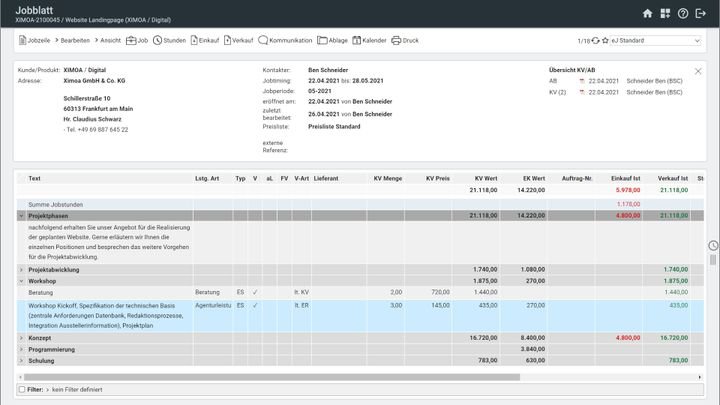Toggle V checkmark in Workshop Kickoff row
Image resolution: width=720 pixels, height=405 pixels.
pos(255,305)
